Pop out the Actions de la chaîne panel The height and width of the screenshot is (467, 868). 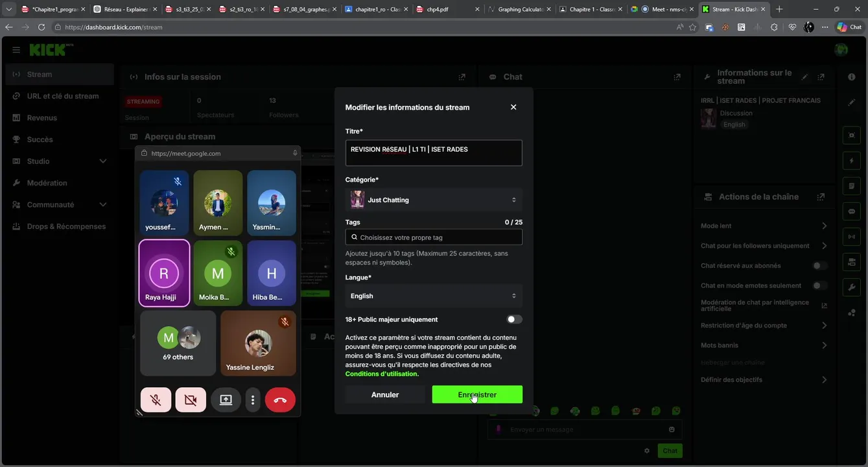point(821,197)
